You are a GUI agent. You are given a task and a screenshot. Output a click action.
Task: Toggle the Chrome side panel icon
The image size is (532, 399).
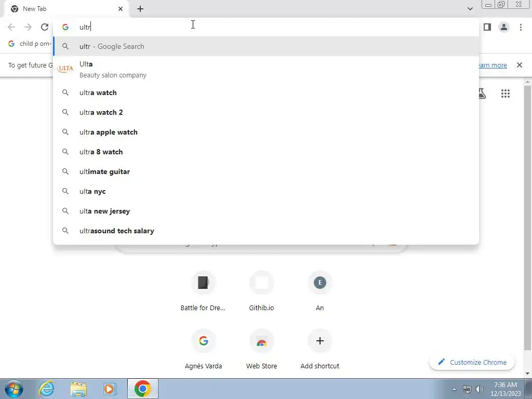point(487,27)
